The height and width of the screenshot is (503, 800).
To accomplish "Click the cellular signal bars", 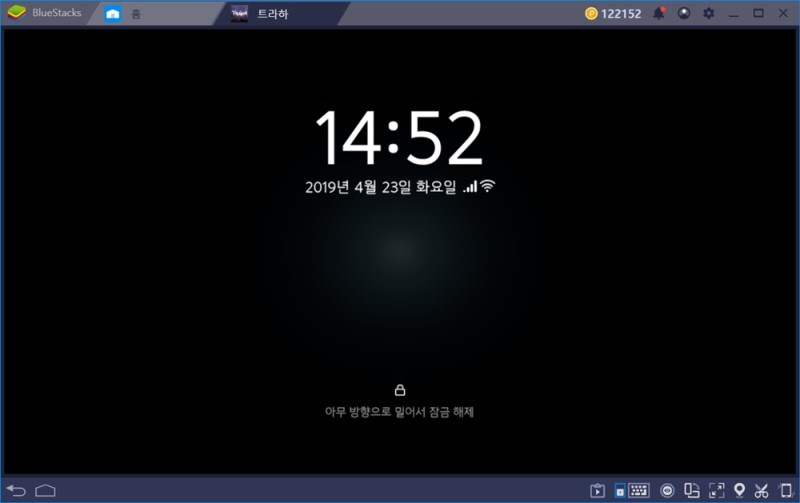I will 470,187.
